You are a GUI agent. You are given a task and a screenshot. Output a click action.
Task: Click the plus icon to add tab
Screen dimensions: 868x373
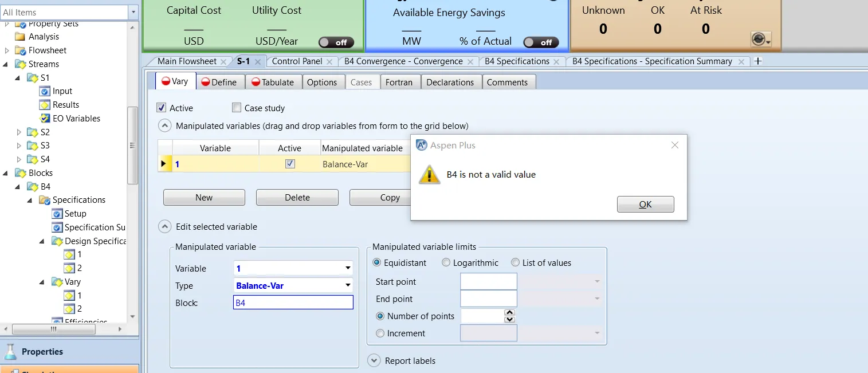point(757,61)
